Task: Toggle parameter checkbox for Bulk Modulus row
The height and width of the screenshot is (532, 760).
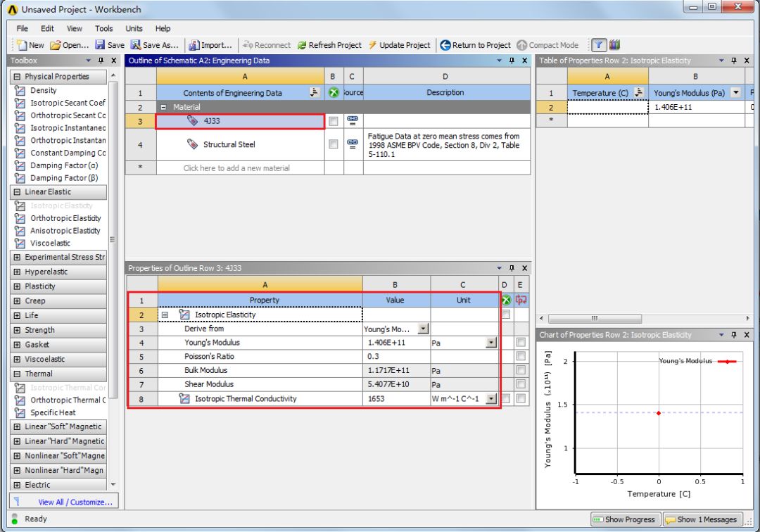Action: 521,370
